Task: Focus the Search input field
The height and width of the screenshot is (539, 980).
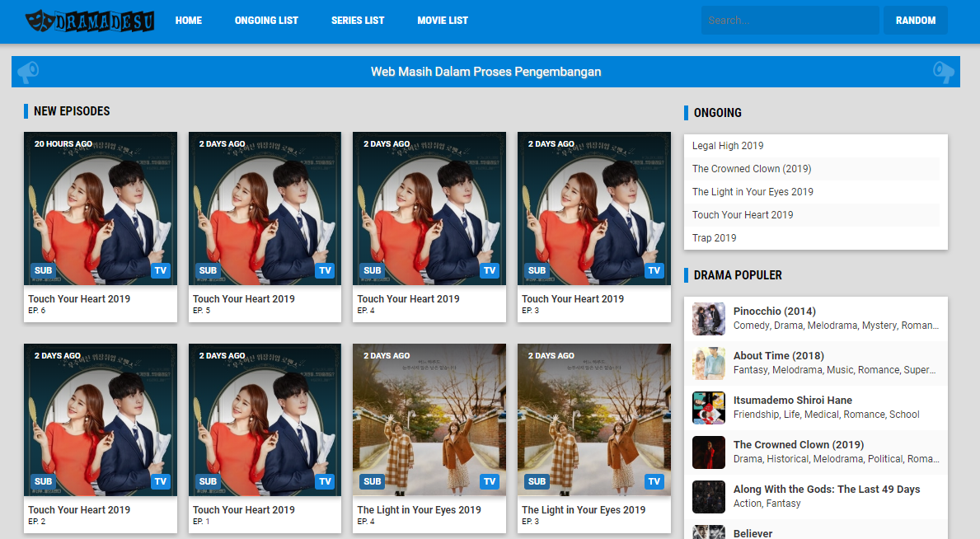Action: (790, 21)
